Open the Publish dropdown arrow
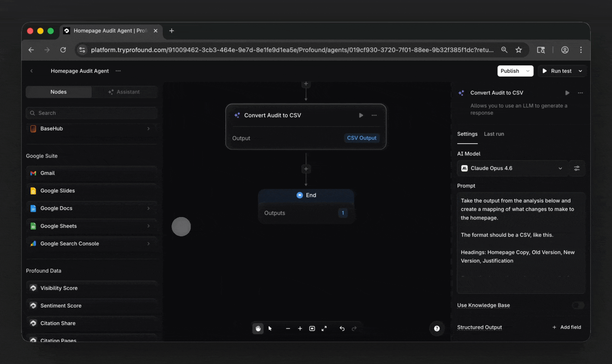 click(x=528, y=71)
